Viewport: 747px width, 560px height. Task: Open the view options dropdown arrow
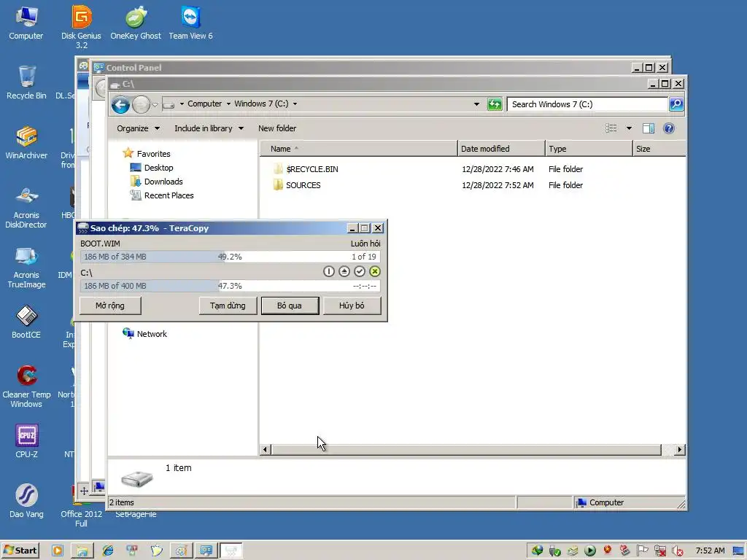629,128
